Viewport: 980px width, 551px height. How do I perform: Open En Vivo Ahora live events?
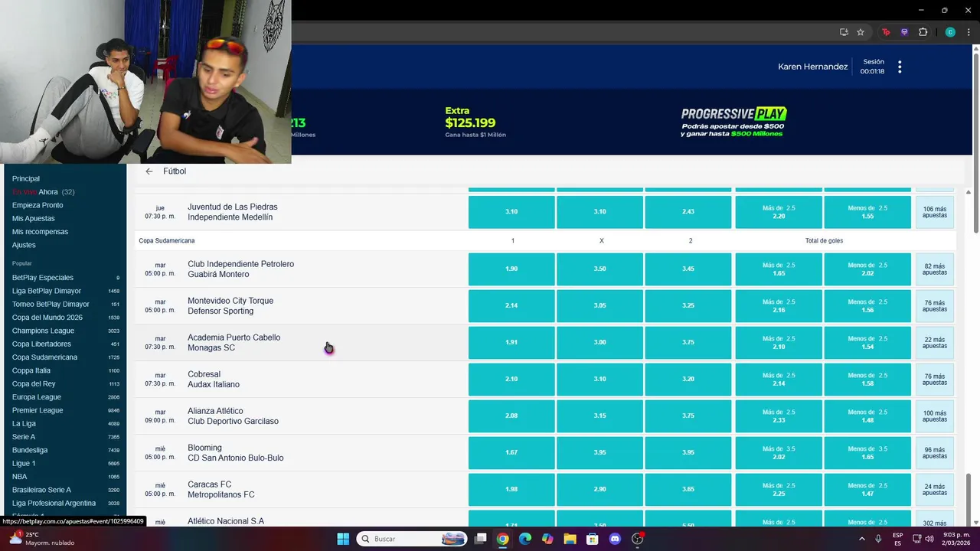(43, 192)
